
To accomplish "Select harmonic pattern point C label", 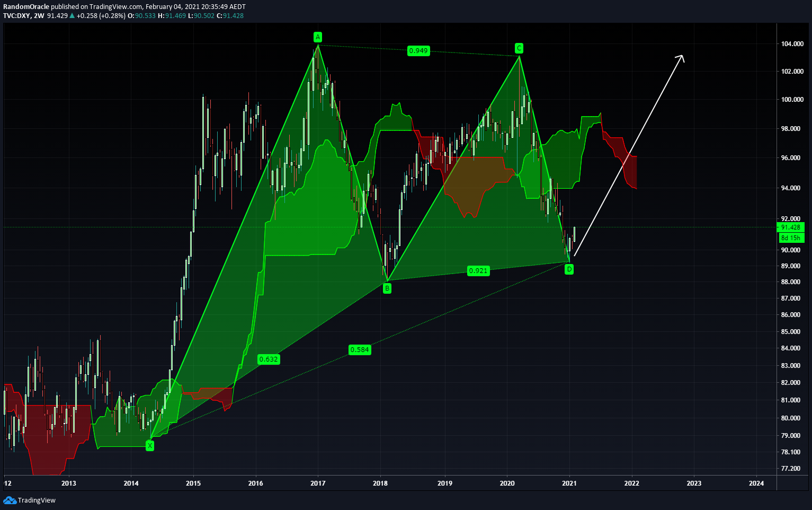I will point(519,48).
